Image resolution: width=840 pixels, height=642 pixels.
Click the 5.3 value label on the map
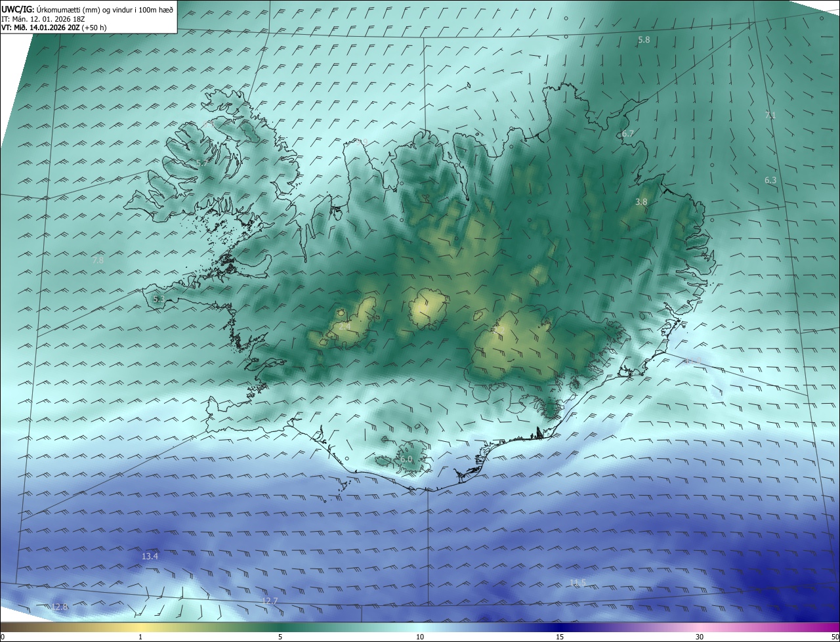(159, 299)
